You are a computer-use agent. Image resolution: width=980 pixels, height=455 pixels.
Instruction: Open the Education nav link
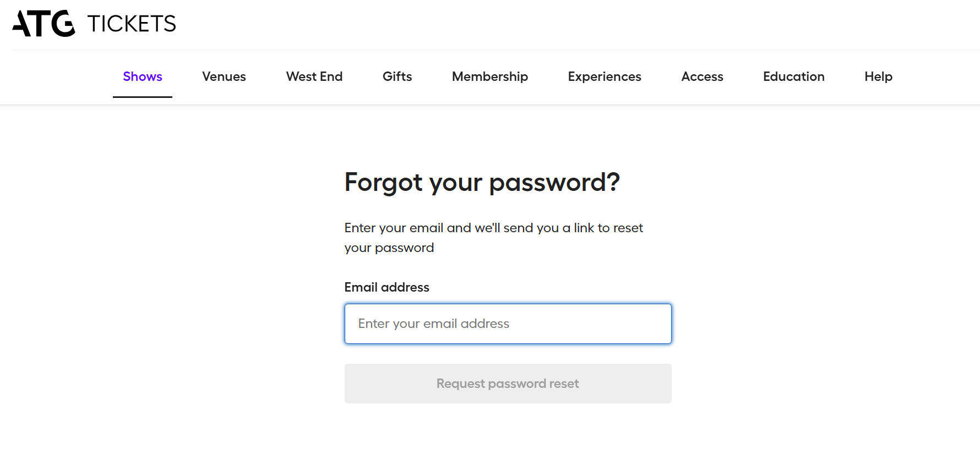point(793,76)
